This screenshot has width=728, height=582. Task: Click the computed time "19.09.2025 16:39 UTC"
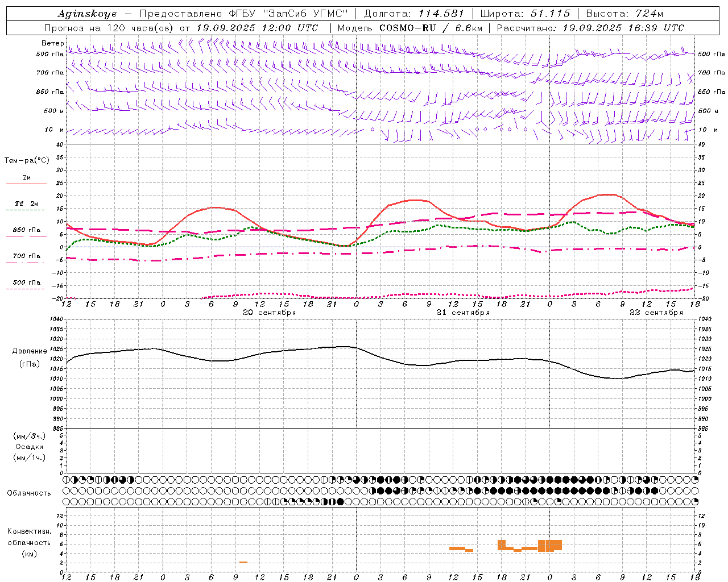tap(623, 28)
